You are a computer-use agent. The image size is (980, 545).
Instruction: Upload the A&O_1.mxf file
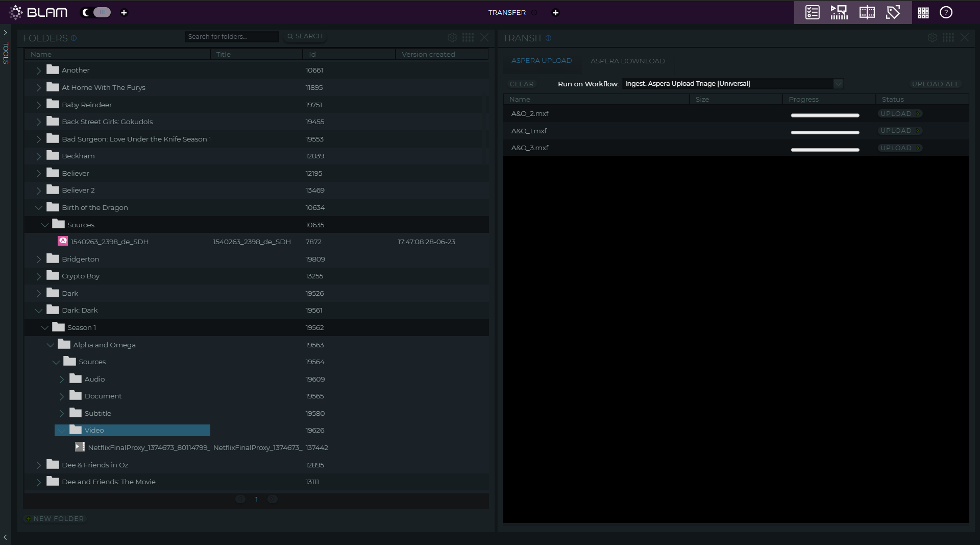tap(900, 131)
